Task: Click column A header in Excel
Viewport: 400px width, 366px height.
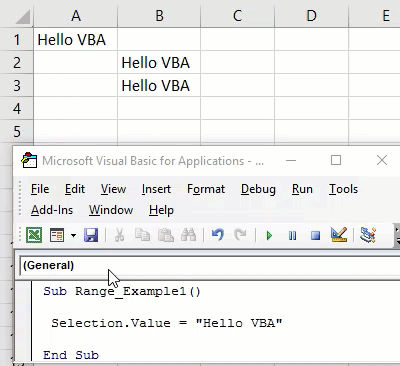Action: (x=76, y=15)
